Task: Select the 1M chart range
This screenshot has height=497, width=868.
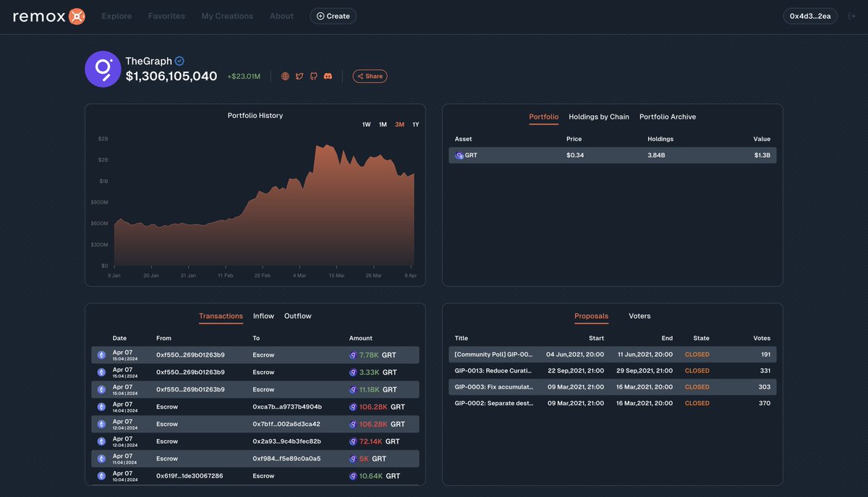Action: (x=383, y=124)
